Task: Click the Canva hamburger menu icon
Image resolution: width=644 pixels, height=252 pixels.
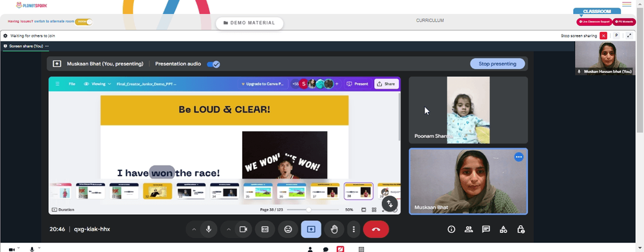Action: click(57, 84)
